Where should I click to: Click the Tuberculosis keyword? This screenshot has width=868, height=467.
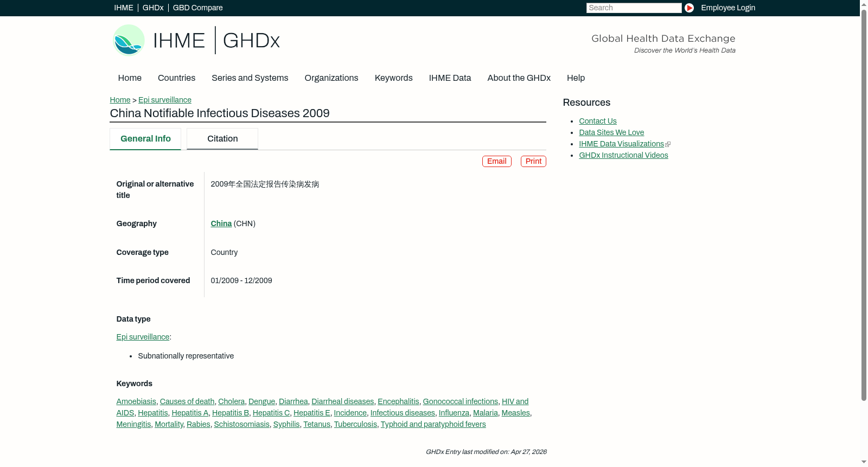[x=355, y=424]
